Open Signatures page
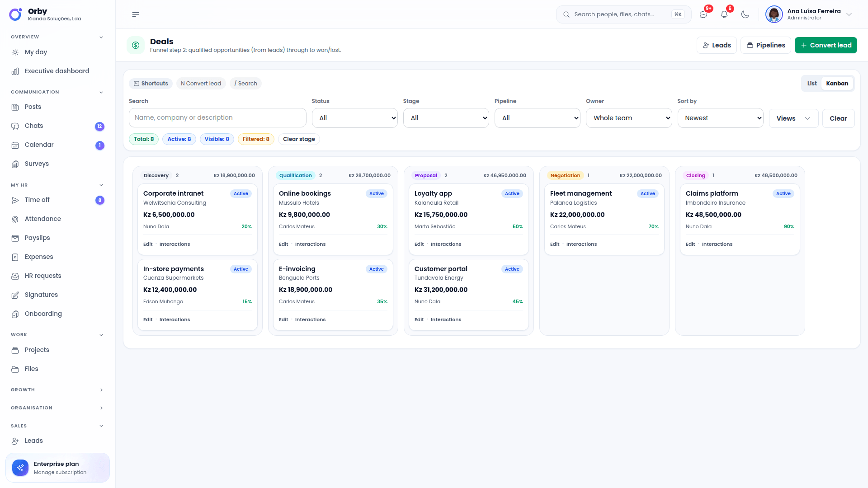Viewport: 868px width, 488px height. (x=58, y=295)
